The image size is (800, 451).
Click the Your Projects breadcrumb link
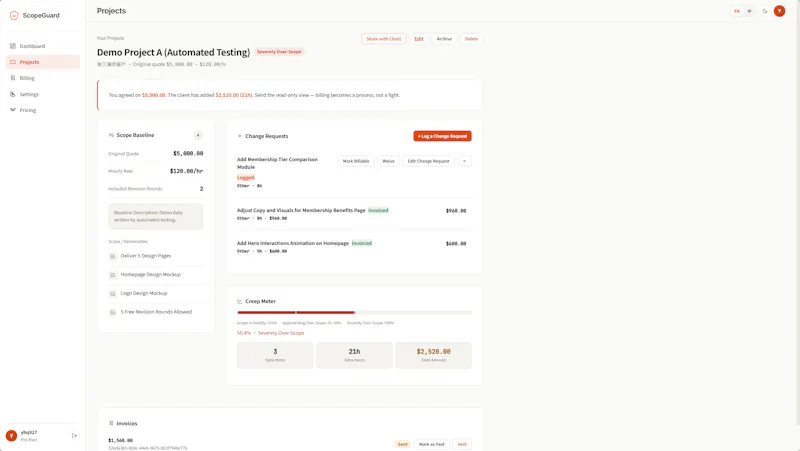pyautogui.click(x=110, y=38)
